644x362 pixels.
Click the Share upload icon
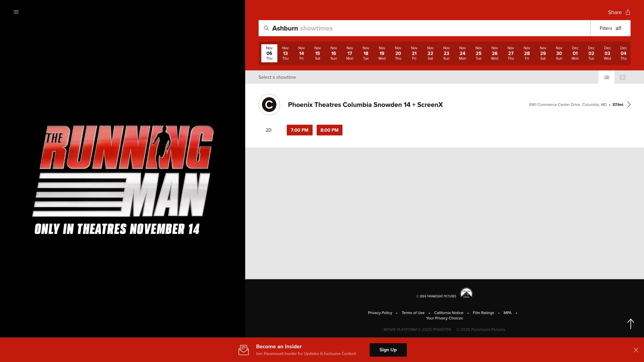tap(628, 12)
